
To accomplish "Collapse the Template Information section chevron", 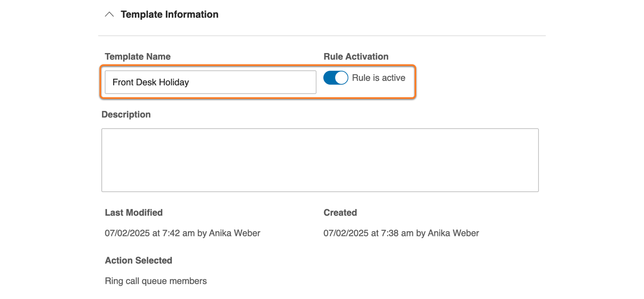I will coord(109,14).
